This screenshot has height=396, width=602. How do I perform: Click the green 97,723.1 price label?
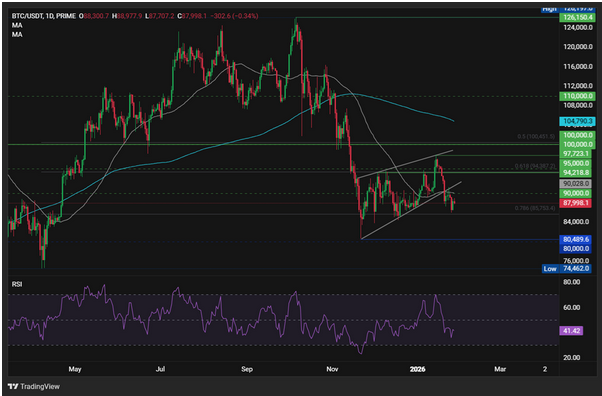tap(577, 154)
